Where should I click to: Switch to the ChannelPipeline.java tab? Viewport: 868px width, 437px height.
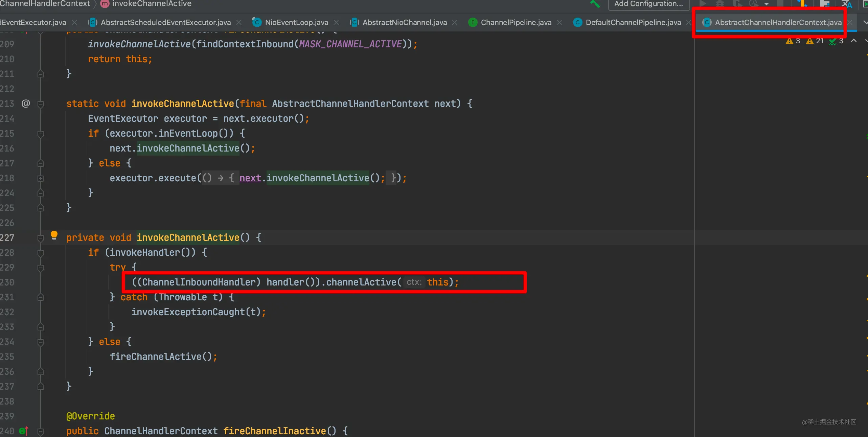click(516, 22)
